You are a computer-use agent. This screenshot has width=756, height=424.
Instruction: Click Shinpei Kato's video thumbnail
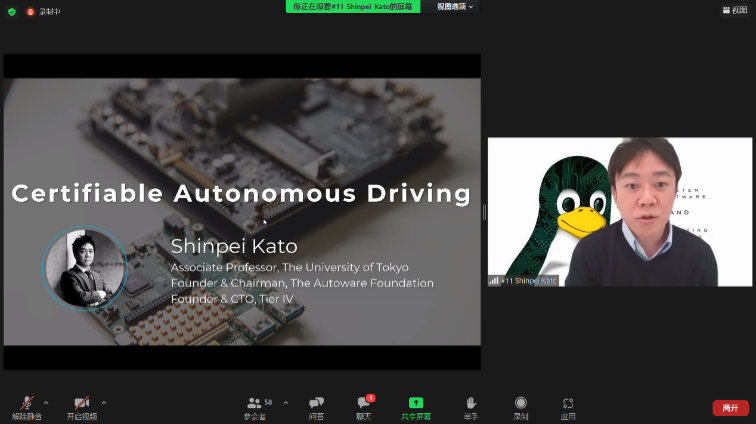click(x=620, y=212)
